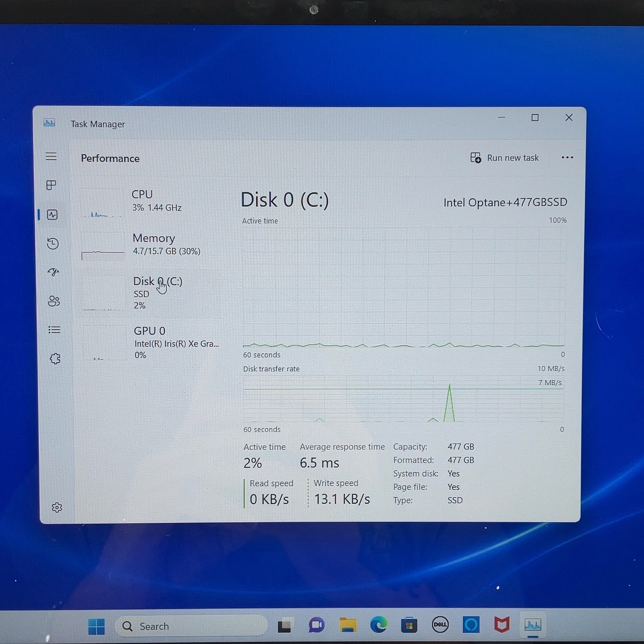Screen dimensions: 644x644
Task: Click the taskbar Search box
Action: [x=191, y=626]
